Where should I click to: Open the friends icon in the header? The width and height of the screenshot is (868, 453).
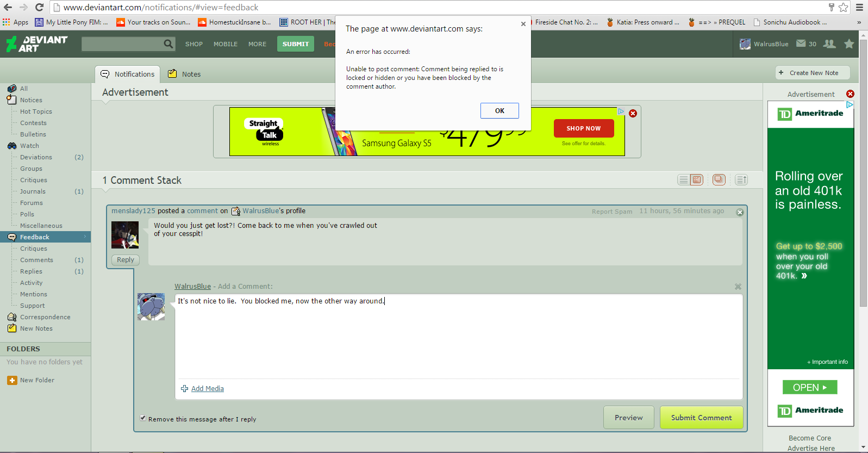[x=829, y=44]
